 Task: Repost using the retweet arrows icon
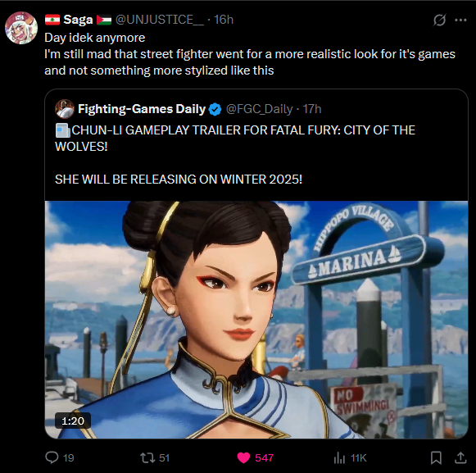tap(147, 457)
